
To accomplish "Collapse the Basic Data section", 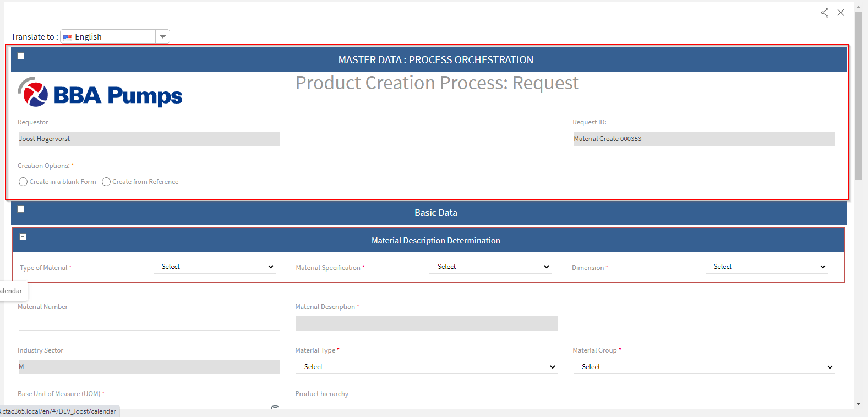I will click(x=21, y=209).
